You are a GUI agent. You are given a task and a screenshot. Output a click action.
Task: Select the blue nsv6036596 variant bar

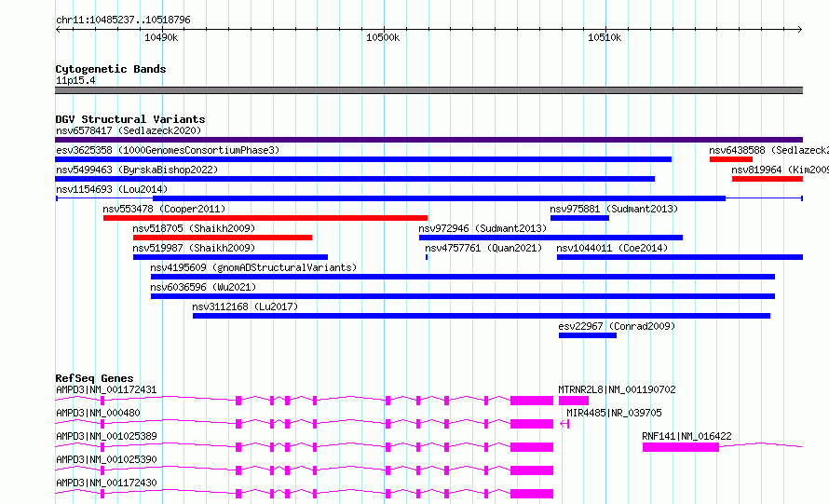point(463,296)
